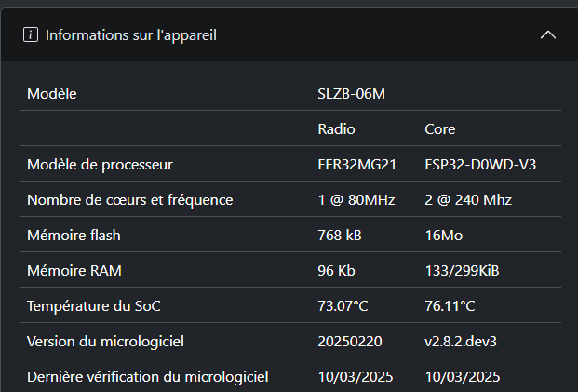Click the Température du SoC row label

(x=94, y=306)
